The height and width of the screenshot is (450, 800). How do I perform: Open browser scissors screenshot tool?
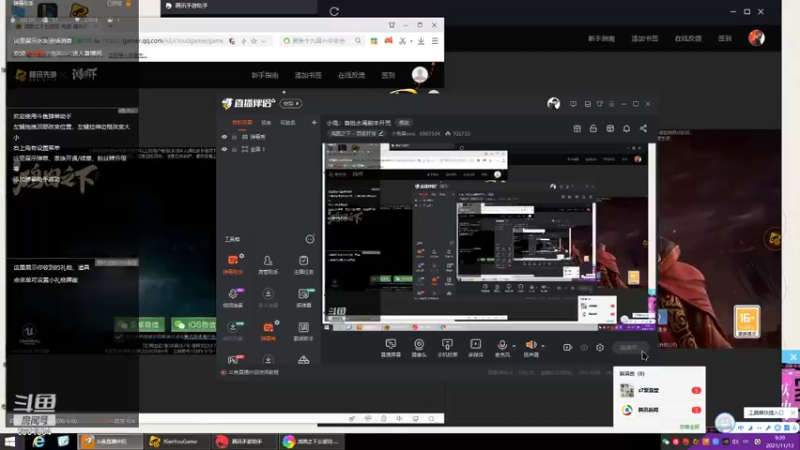403,41
